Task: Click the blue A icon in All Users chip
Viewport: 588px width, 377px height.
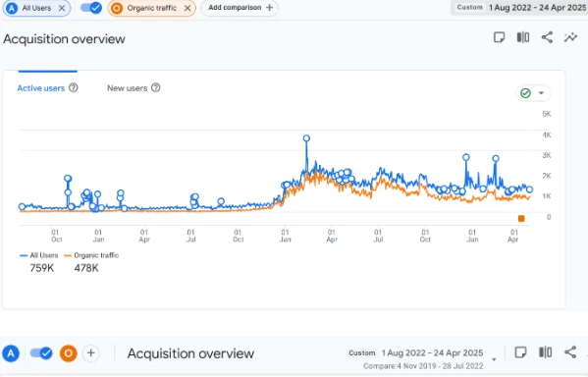Action: 12,8
